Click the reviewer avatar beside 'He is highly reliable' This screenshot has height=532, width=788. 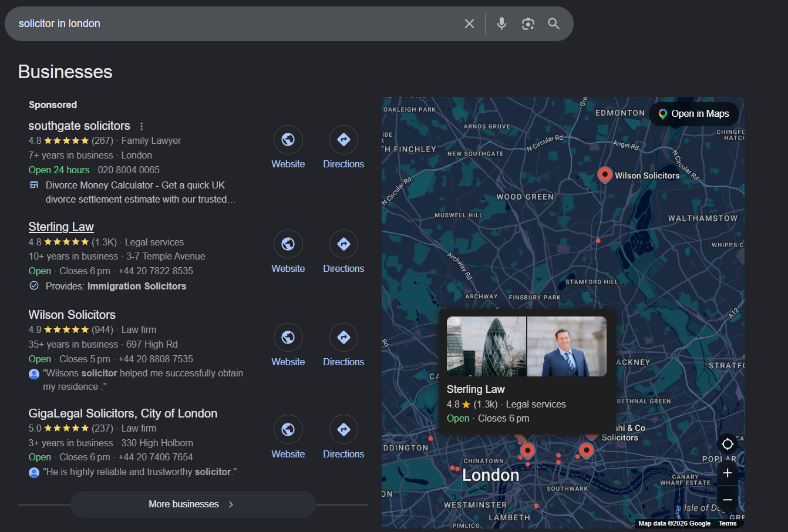tap(34, 472)
